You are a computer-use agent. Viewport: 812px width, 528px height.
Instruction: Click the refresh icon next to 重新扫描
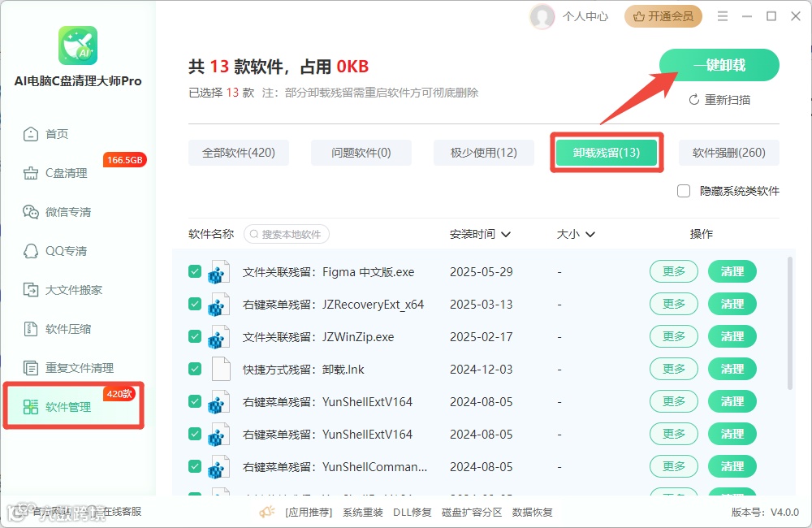click(x=694, y=99)
